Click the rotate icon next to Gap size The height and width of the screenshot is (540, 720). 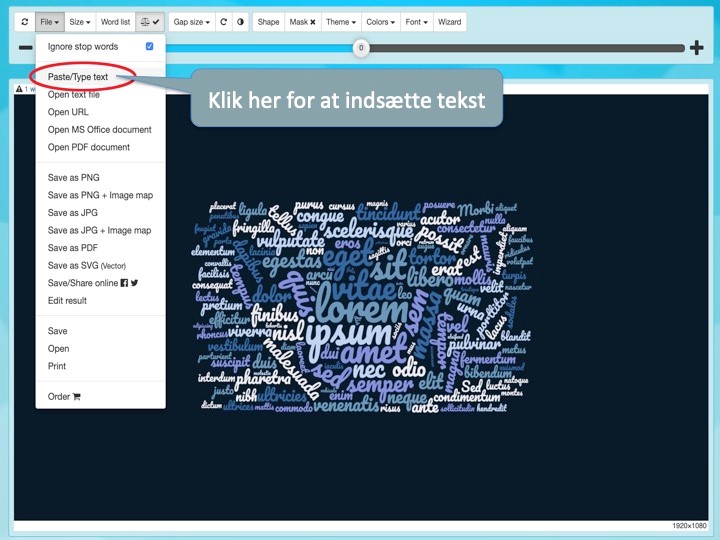click(x=224, y=21)
